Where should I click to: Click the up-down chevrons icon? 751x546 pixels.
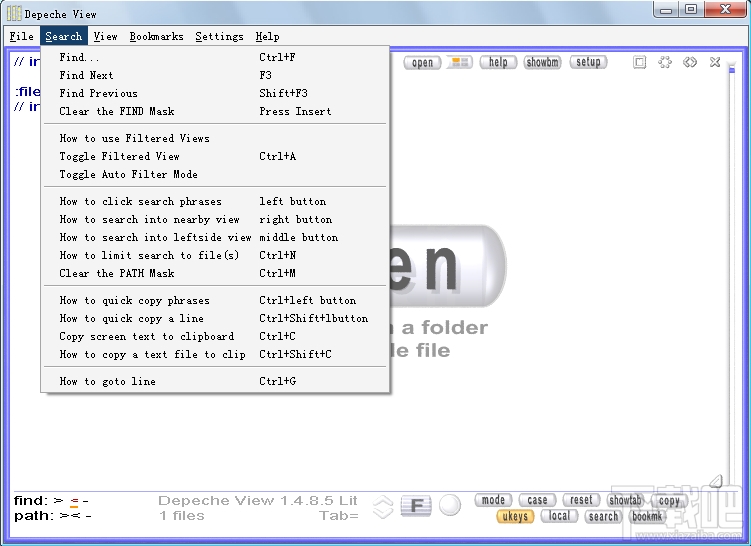(x=383, y=507)
